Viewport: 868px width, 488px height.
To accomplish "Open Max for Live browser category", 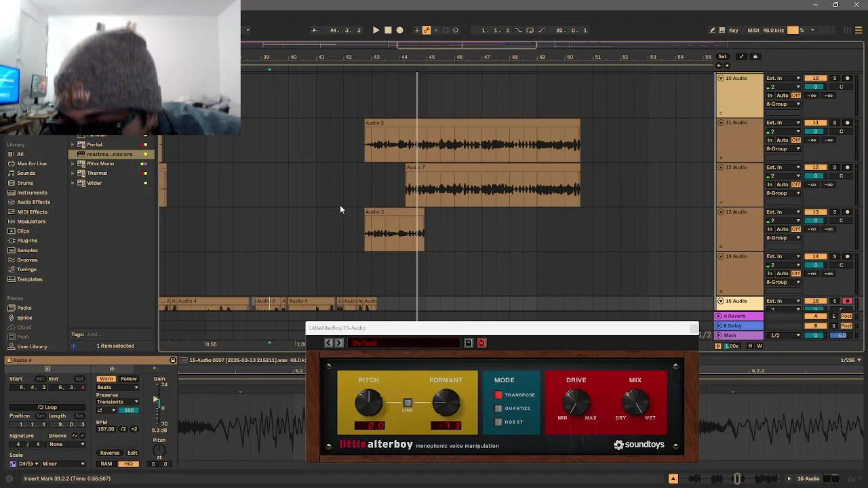I will click(x=32, y=163).
